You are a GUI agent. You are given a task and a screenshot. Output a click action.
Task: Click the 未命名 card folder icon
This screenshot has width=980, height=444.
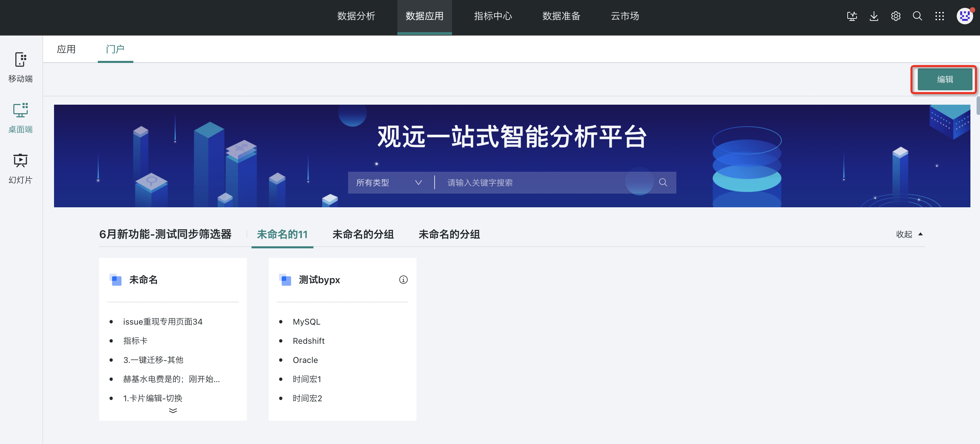115,280
